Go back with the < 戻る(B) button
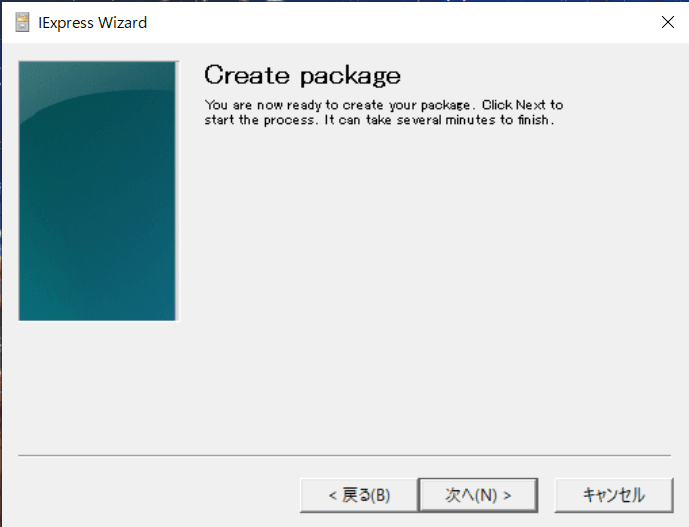689x527 pixels. click(x=359, y=495)
